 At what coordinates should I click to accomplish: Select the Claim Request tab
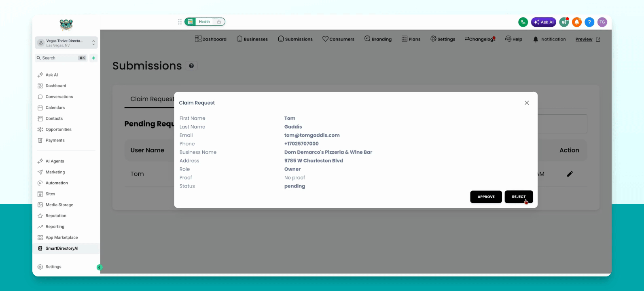coord(152,99)
